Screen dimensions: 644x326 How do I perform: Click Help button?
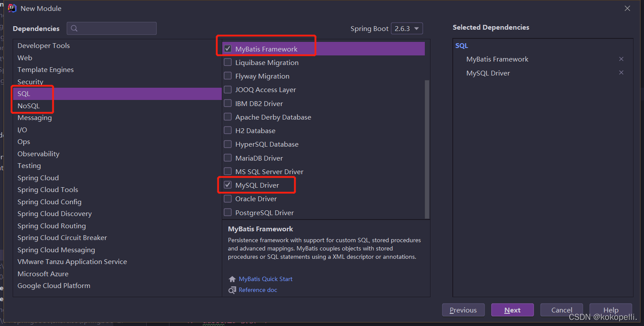pos(611,310)
